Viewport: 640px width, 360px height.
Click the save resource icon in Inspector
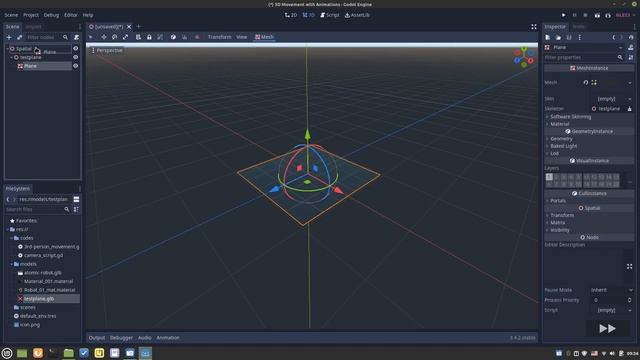click(x=569, y=37)
